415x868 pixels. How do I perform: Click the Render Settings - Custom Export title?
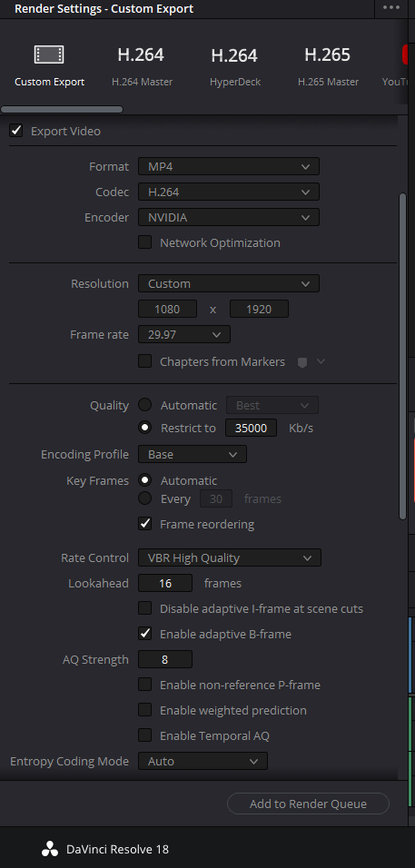[104, 8]
